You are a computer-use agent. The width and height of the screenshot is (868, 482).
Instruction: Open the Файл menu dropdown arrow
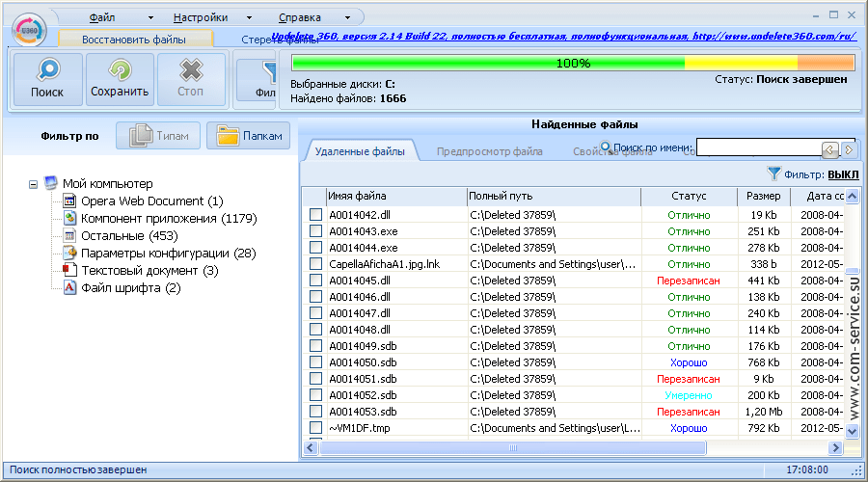150,17
